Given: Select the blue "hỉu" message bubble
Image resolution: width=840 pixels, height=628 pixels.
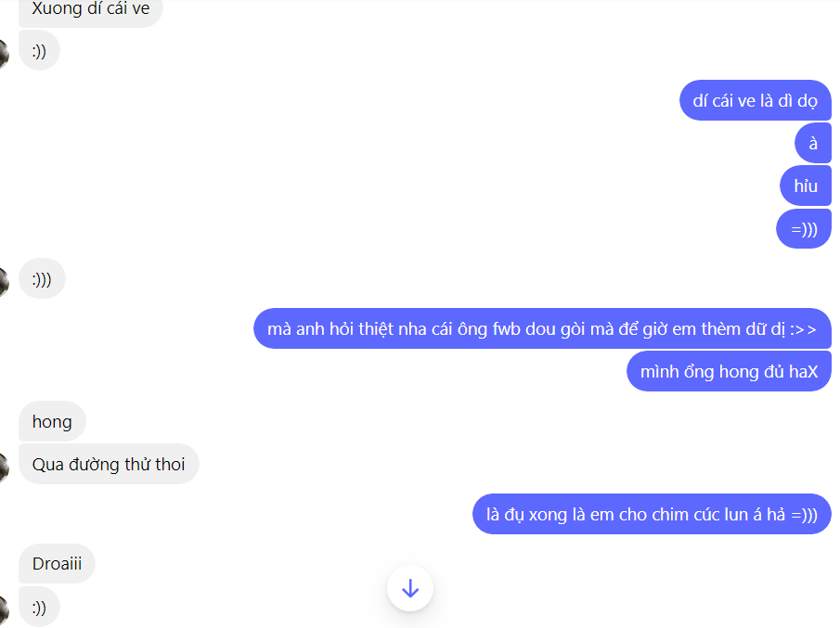Looking at the screenshot, I should pyautogui.click(x=806, y=186).
